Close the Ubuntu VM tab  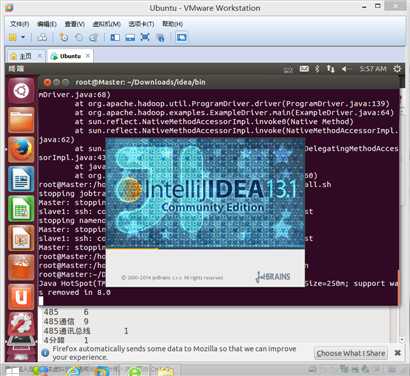pos(88,56)
